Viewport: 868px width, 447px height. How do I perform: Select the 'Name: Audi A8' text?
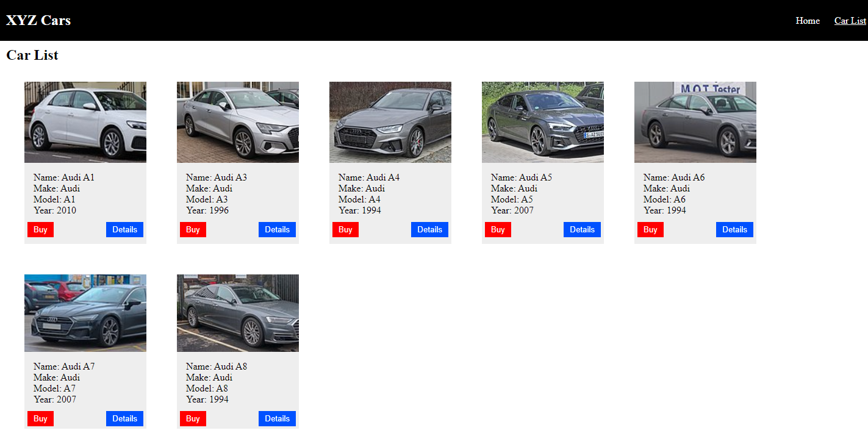217,367
